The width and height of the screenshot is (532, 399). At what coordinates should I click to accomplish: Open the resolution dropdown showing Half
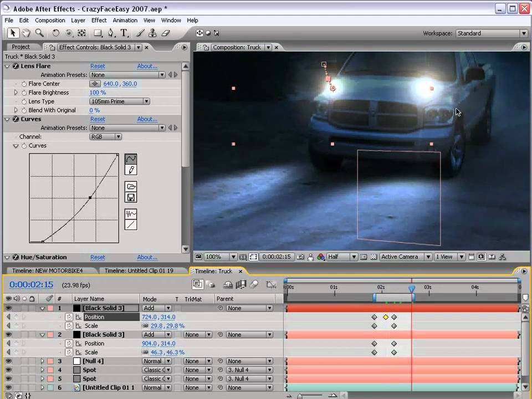[x=341, y=257]
